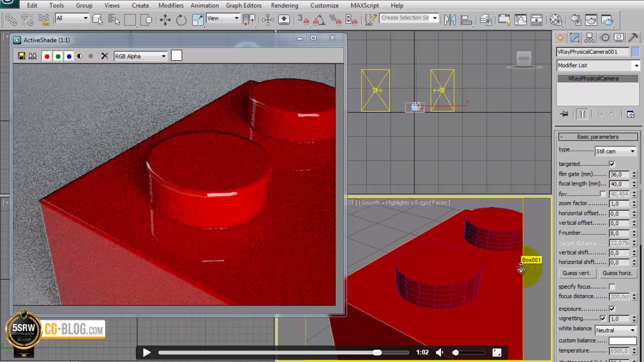Open the camera type Still cam dropdown
This screenshot has width=644, height=362.
click(616, 151)
